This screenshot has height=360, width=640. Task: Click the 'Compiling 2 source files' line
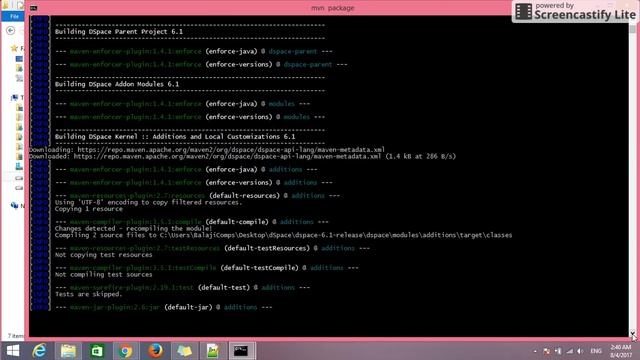point(283,235)
